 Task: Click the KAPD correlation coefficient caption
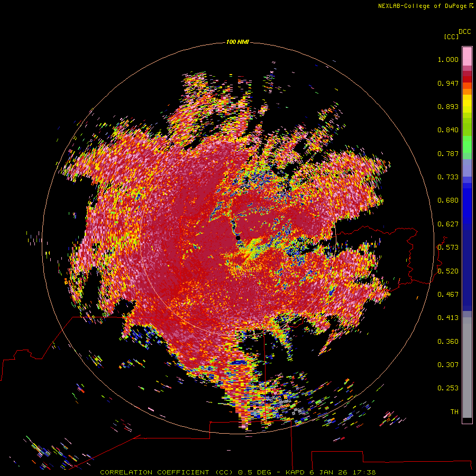(237, 472)
